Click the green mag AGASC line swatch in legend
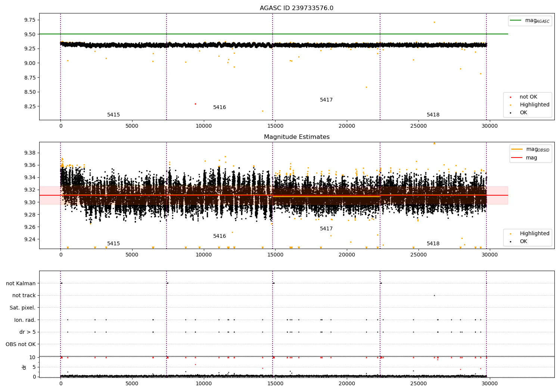Screen dimensions: 560x392 coord(516,21)
